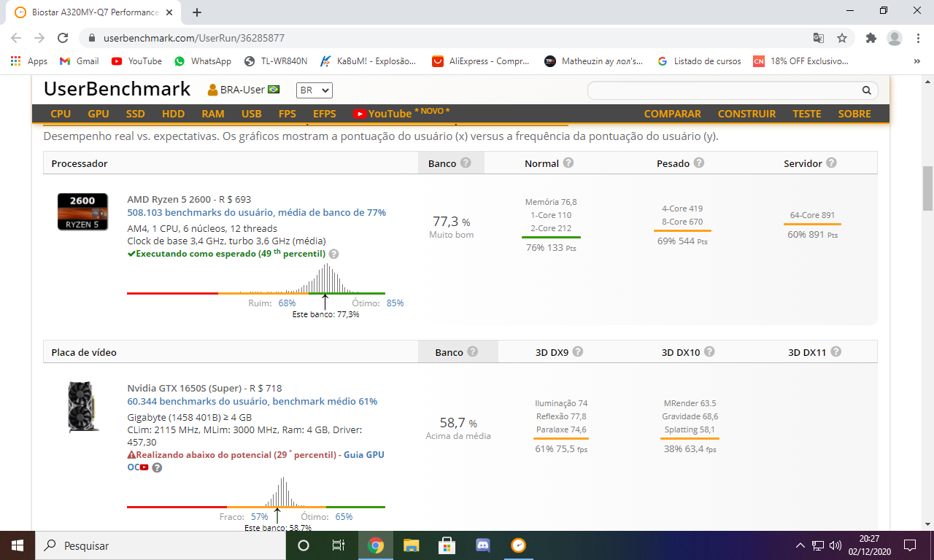The image size is (934, 560).
Task: Open the USB menu item
Action: [x=252, y=114]
